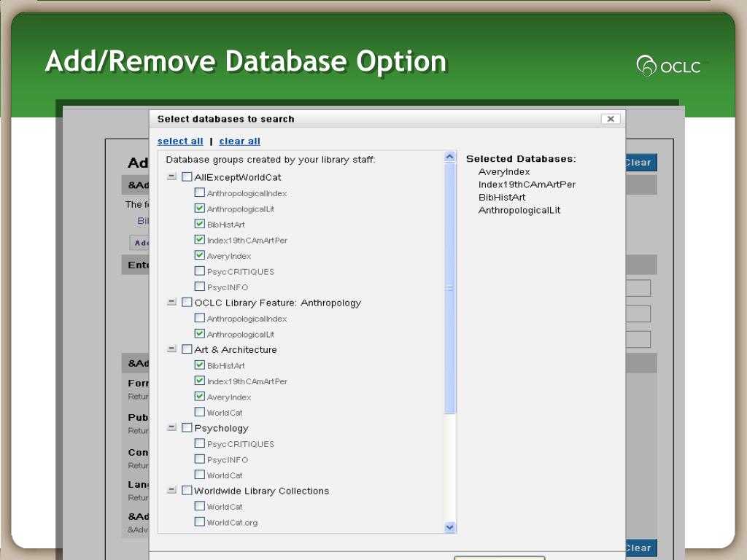
Task: Check PsycCRITIQUES under AllExceptWorldCat
Action: tap(200, 271)
